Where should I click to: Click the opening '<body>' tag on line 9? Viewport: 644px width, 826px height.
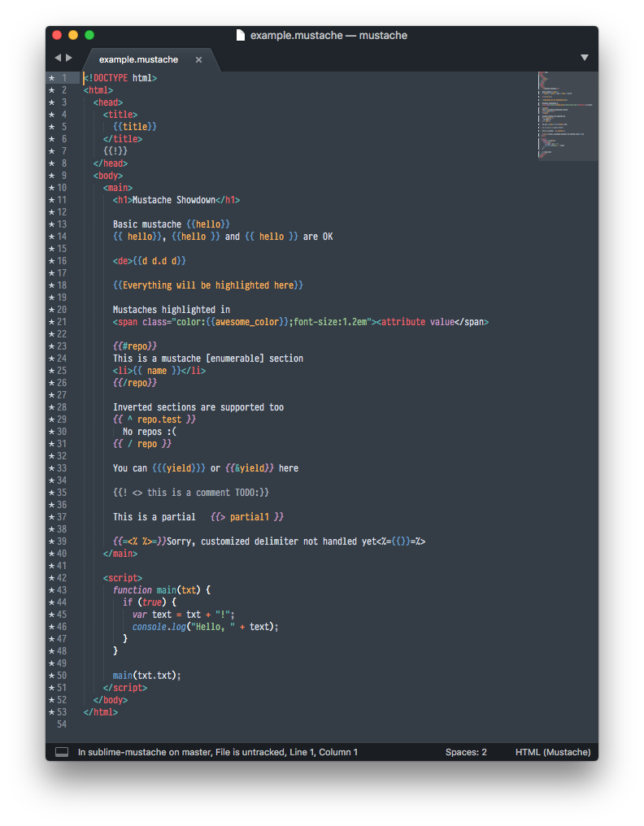pyautogui.click(x=108, y=176)
